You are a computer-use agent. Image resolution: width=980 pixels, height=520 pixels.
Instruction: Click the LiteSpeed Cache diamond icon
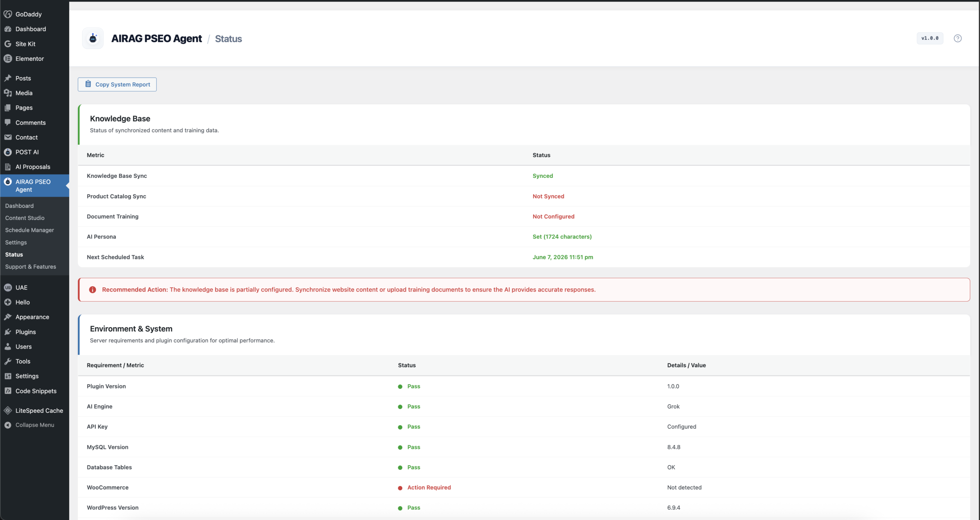click(x=8, y=411)
